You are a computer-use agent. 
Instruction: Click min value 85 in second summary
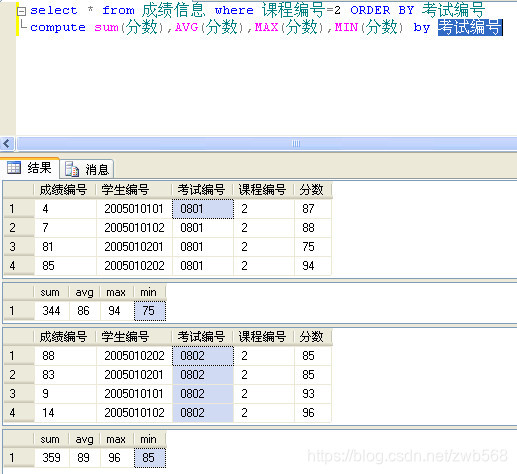click(150, 458)
